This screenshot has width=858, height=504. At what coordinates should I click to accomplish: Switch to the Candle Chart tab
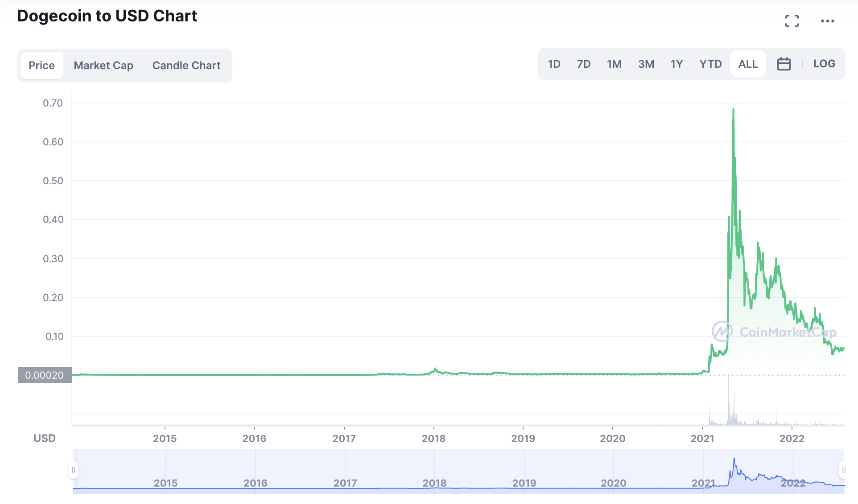coord(186,66)
